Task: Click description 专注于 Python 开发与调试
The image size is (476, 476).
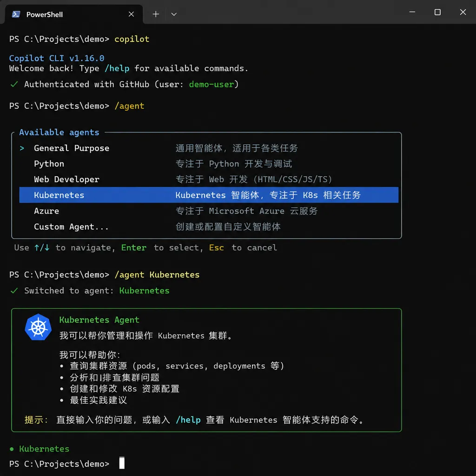Action: [234, 164]
